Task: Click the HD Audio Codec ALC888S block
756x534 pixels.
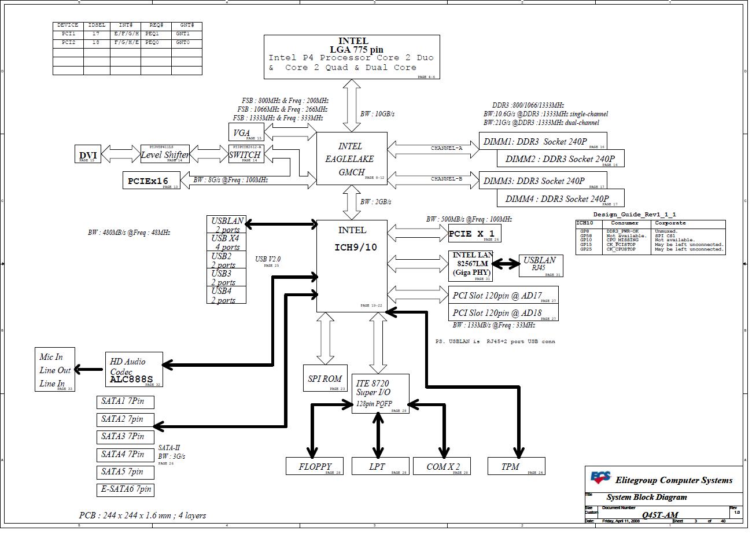Action: pyautogui.click(x=134, y=370)
